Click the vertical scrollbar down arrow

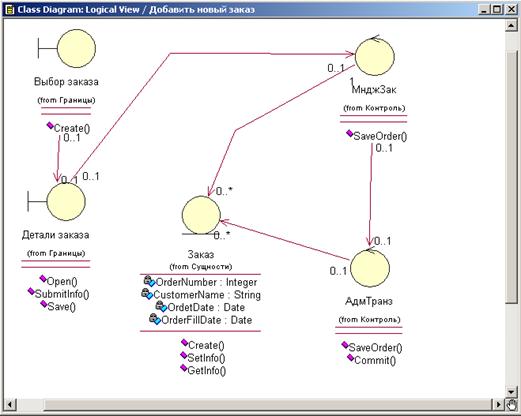[511, 392]
